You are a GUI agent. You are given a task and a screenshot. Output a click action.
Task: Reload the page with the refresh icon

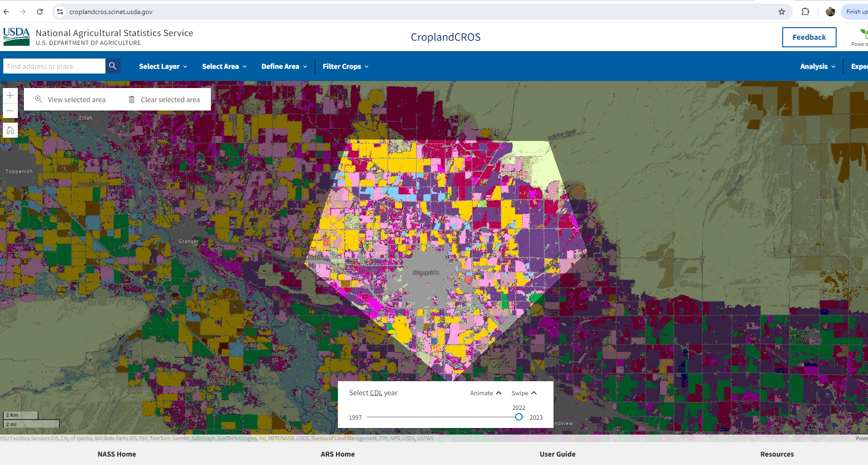point(40,12)
